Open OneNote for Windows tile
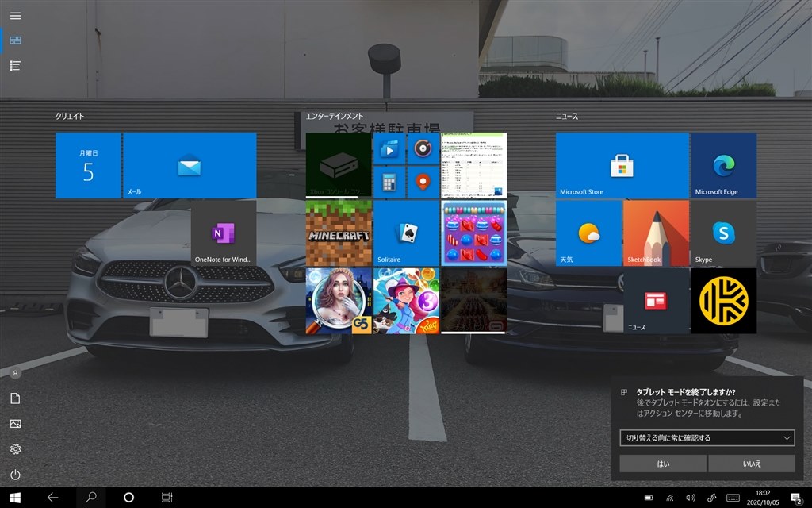 223,233
